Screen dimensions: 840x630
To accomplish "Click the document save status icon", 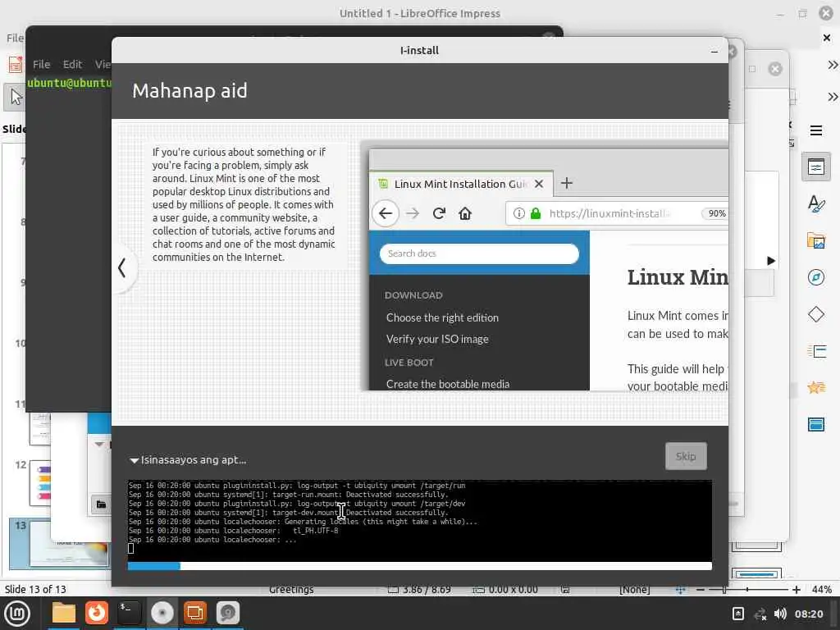I will coord(565,590).
